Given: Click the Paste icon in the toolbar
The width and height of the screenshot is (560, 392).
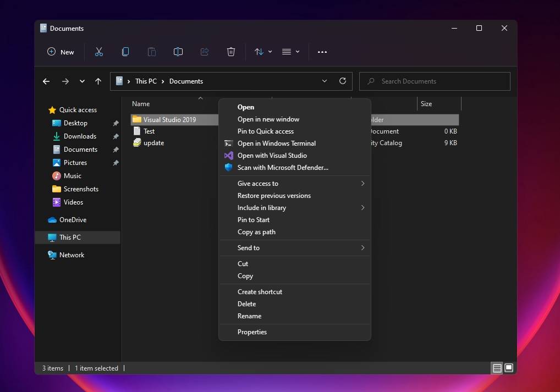Looking at the screenshot, I should [x=152, y=52].
